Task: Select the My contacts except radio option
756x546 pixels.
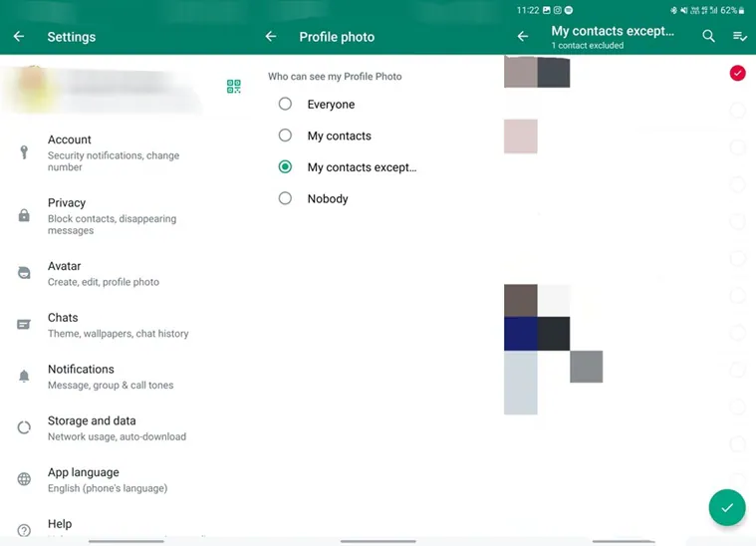Action: pyautogui.click(x=286, y=167)
